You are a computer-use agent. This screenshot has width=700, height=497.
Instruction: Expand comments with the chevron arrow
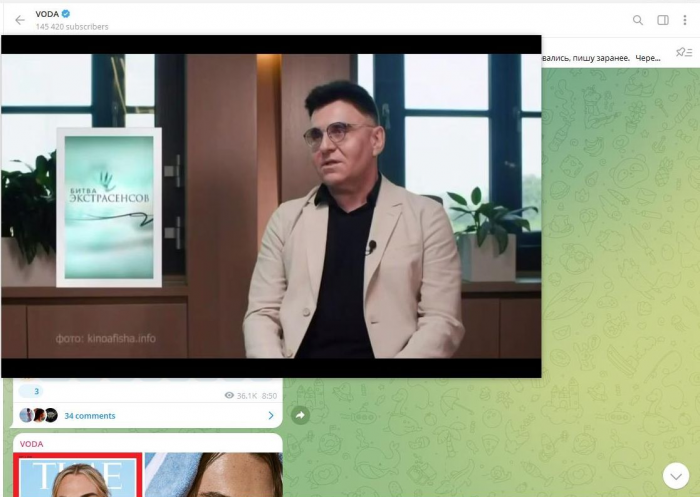point(271,416)
